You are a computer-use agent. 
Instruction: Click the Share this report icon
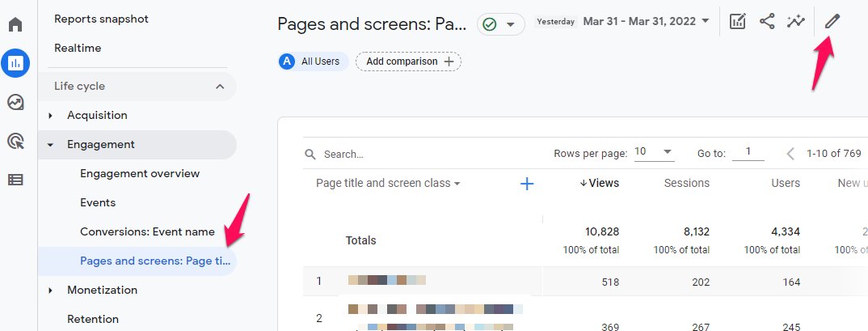point(767,22)
